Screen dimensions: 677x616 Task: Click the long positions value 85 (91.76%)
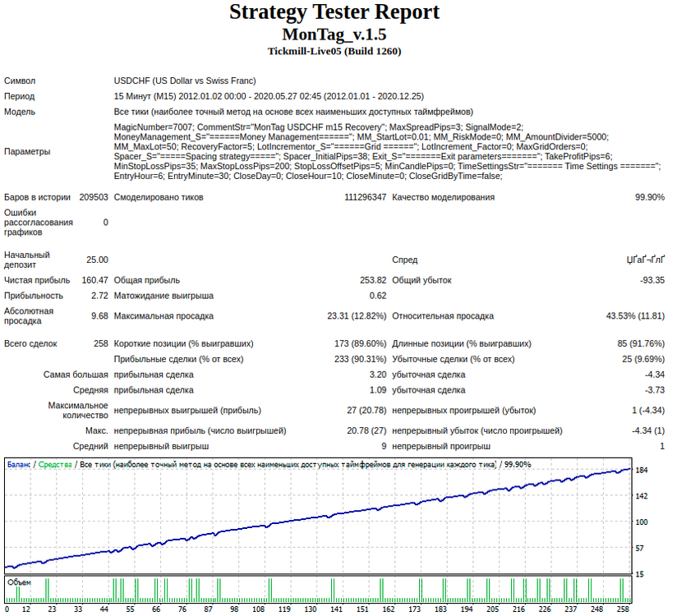pyautogui.click(x=641, y=343)
